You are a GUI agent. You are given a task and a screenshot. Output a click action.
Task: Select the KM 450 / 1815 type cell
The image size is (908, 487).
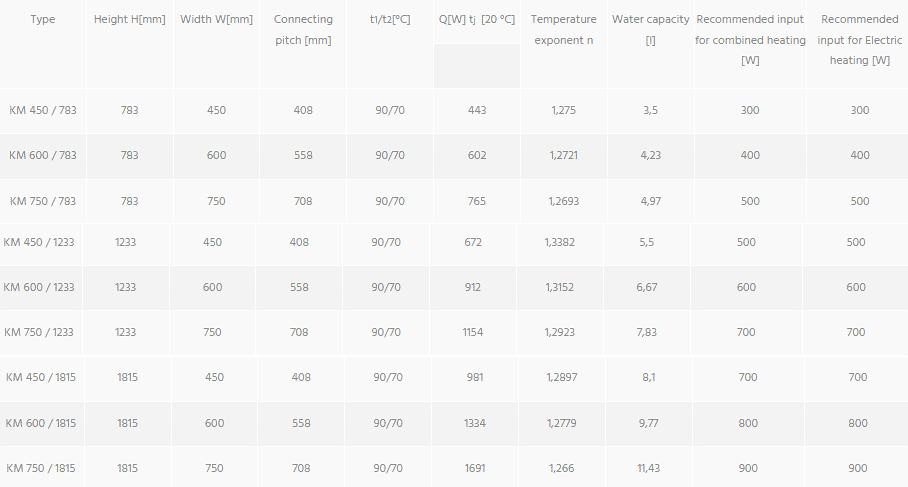41,377
